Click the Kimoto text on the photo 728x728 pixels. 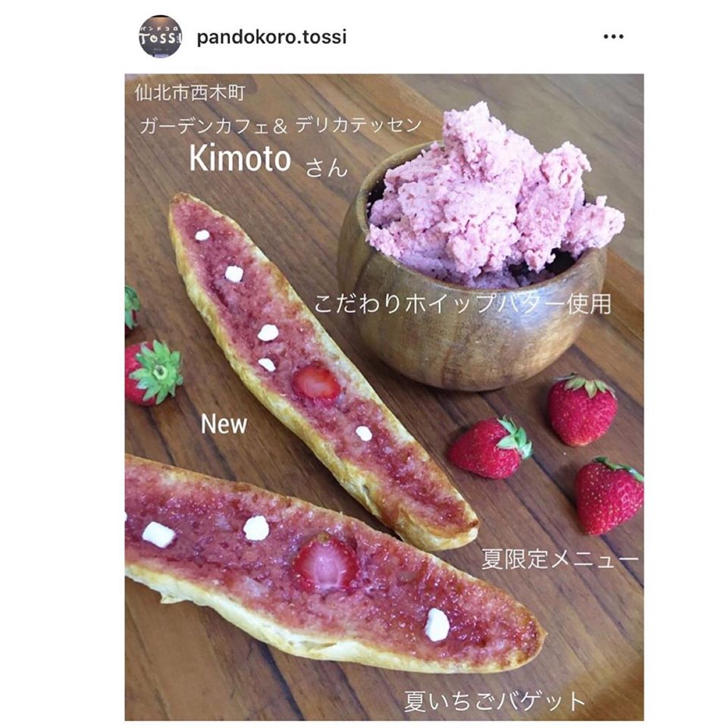pos(240,158)
